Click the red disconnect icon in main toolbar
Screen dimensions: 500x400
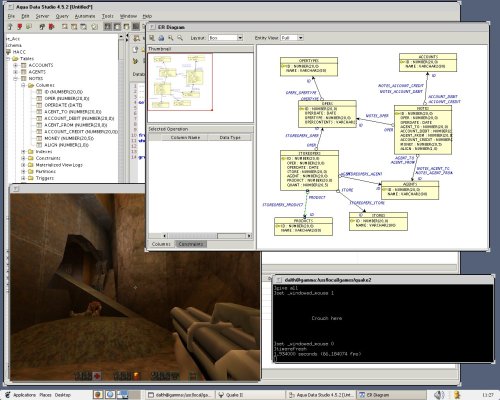20,26
